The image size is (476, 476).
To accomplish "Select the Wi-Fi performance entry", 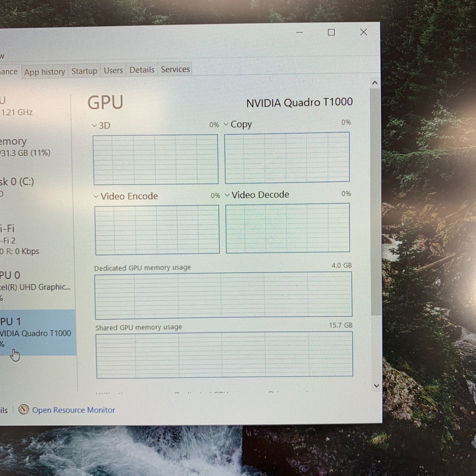I will [36, 239].
